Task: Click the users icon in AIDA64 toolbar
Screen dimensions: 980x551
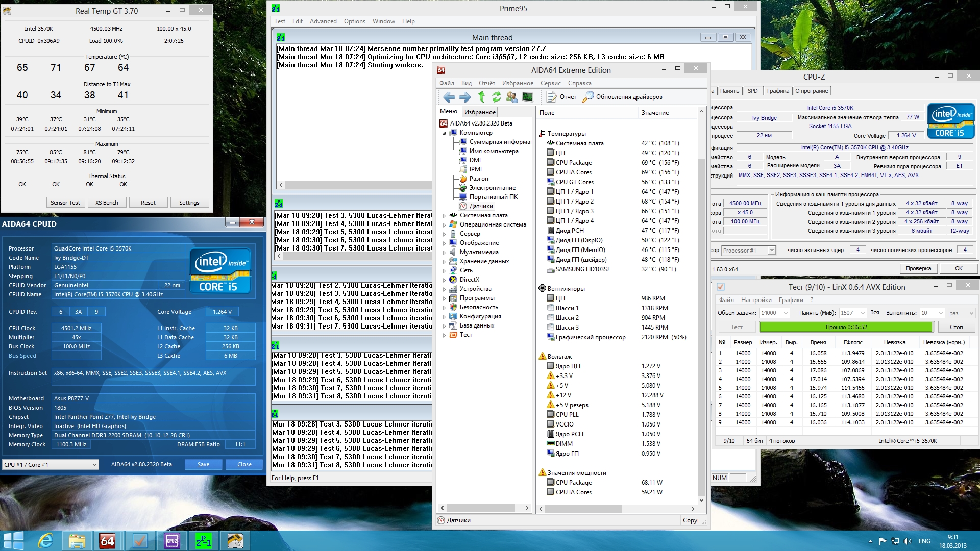Action: coord(512,97)
